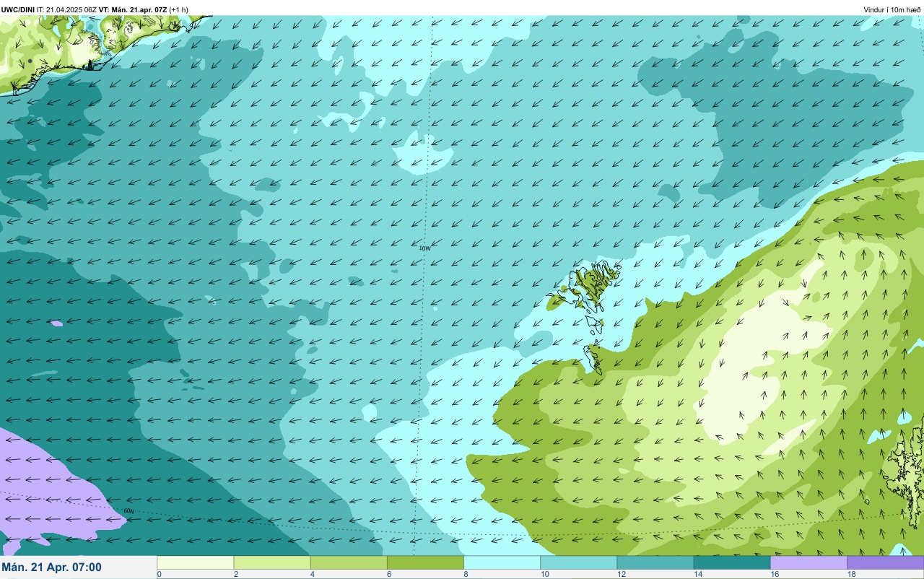The image size is (924, 579).
Task: Click the pale cyan 8–10 legend swatch
Action: [502, 562]
